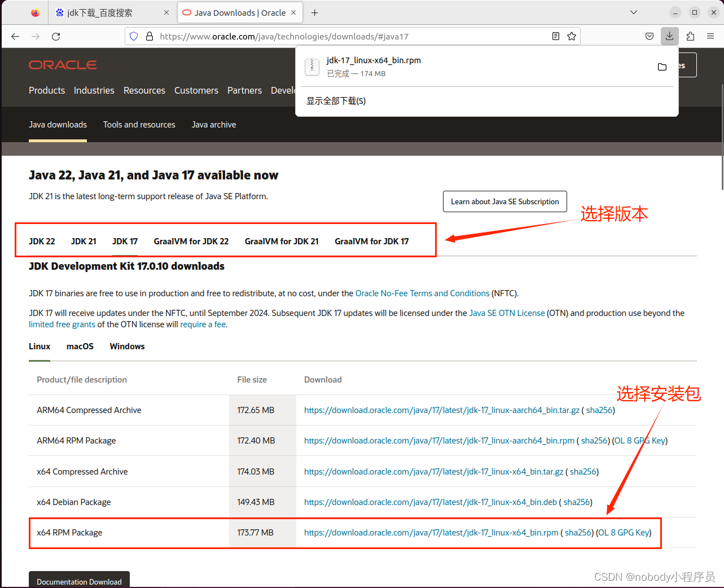Viewport: 724px width, 588px height.
Task: Open the Partners menu
Action: point(244,90)
